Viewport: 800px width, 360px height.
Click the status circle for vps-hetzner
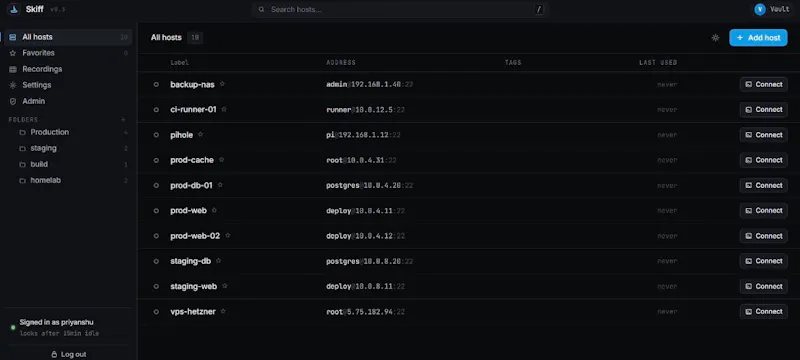click(156, 312)
